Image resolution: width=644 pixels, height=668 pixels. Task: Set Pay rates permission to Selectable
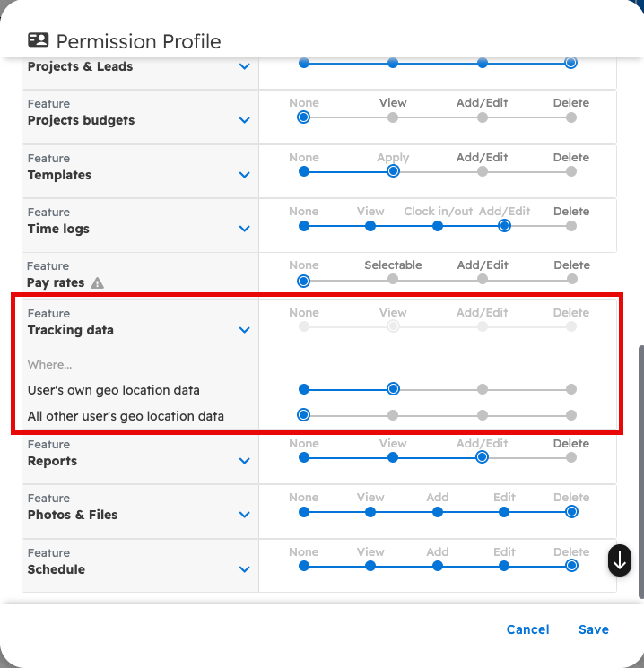pyautogui.click(x=393, y=280)
